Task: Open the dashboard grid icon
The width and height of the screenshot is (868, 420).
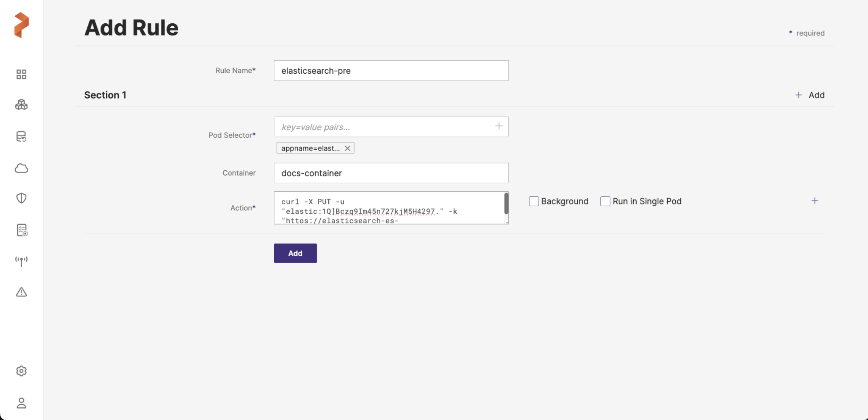Action: (21, 75)
